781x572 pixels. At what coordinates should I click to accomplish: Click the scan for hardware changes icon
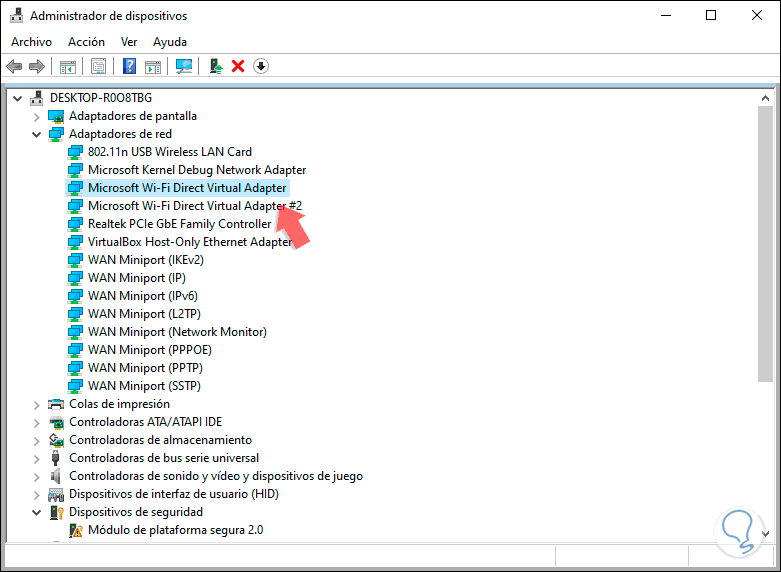tap(184, 66)
